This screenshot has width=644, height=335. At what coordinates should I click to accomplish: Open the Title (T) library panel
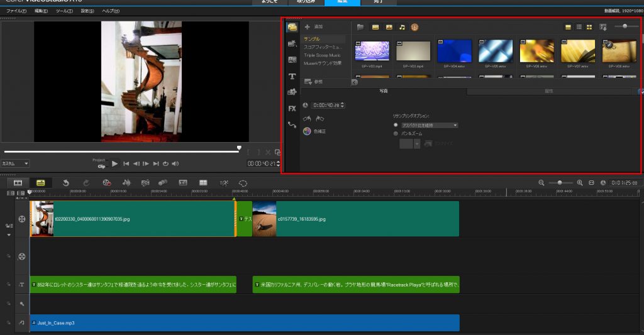(x=292, y=76)
